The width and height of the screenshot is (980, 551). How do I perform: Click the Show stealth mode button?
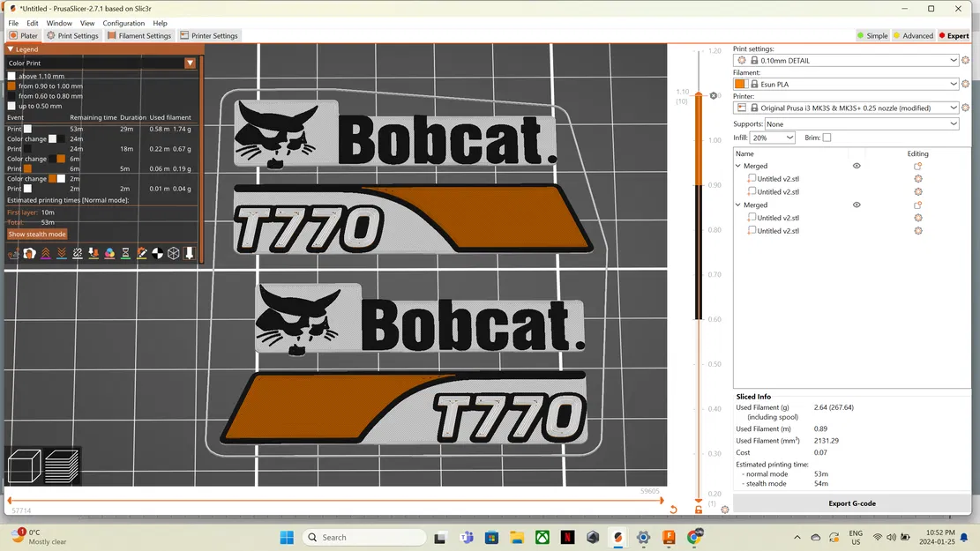coord(39,234)
